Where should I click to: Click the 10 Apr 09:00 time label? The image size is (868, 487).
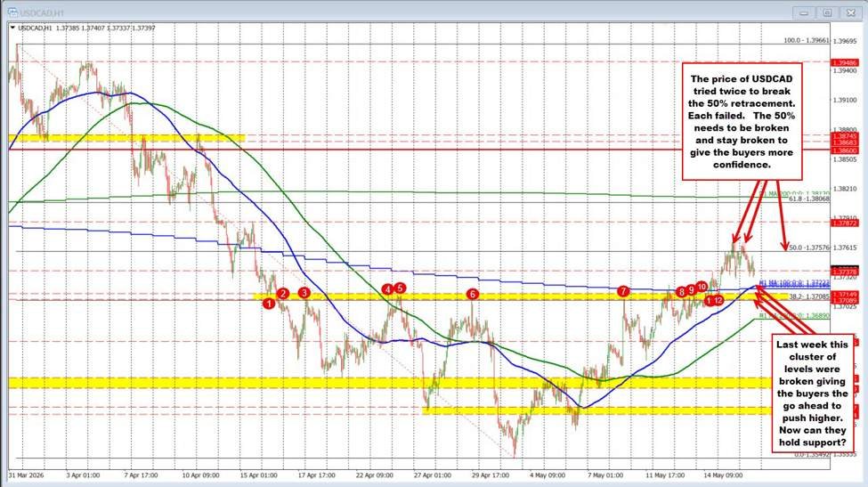pyautogui.click(x=200, y=475)
